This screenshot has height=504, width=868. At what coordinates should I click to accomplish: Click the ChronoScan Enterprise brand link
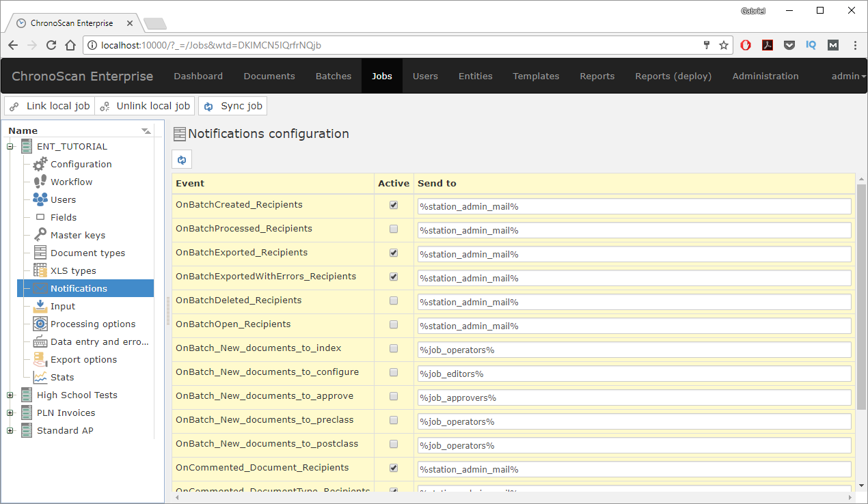click(83, 76)
